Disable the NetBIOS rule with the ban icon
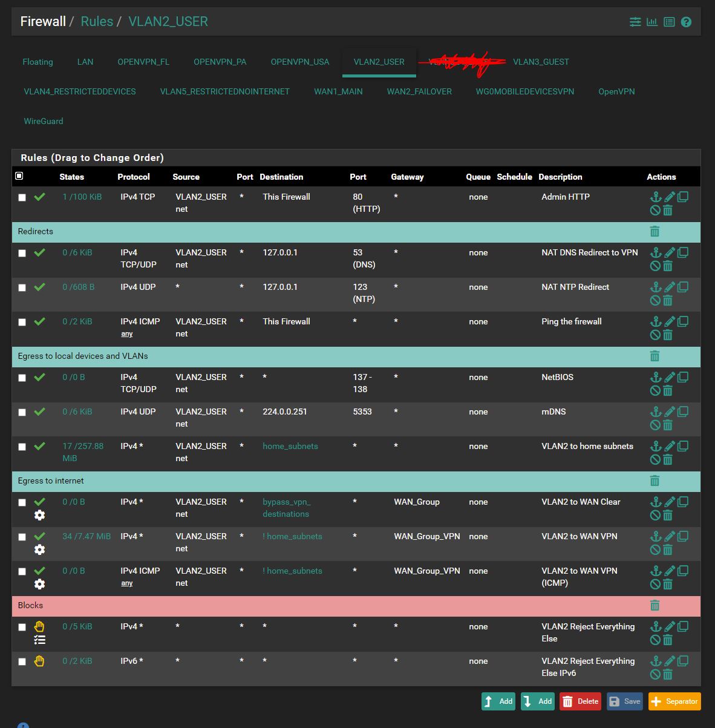715x728 pixels. (655, 390)
